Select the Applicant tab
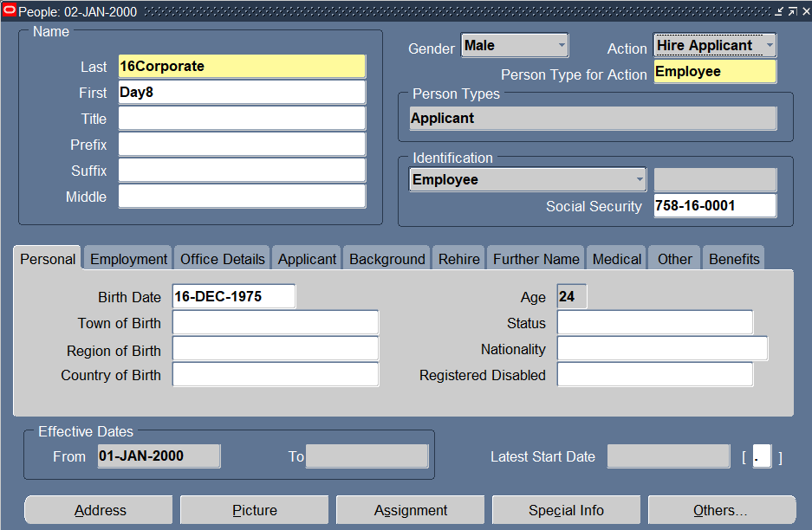The width and height of the screenshot is (812, 530). pos(307,259)
